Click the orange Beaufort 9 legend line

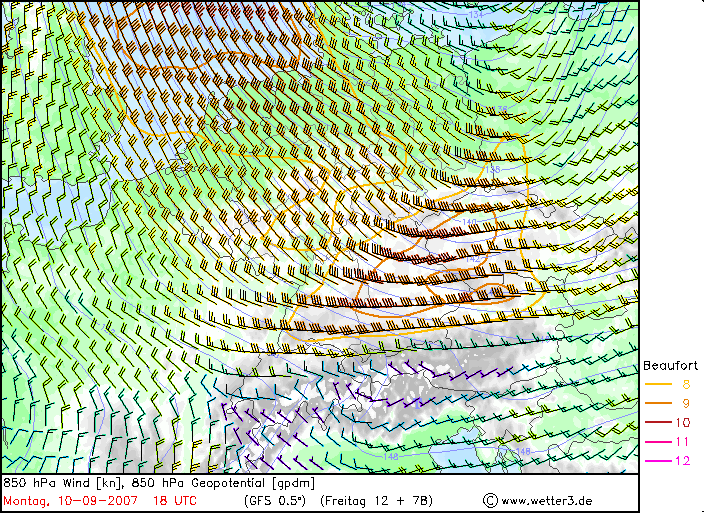[657, 403]
